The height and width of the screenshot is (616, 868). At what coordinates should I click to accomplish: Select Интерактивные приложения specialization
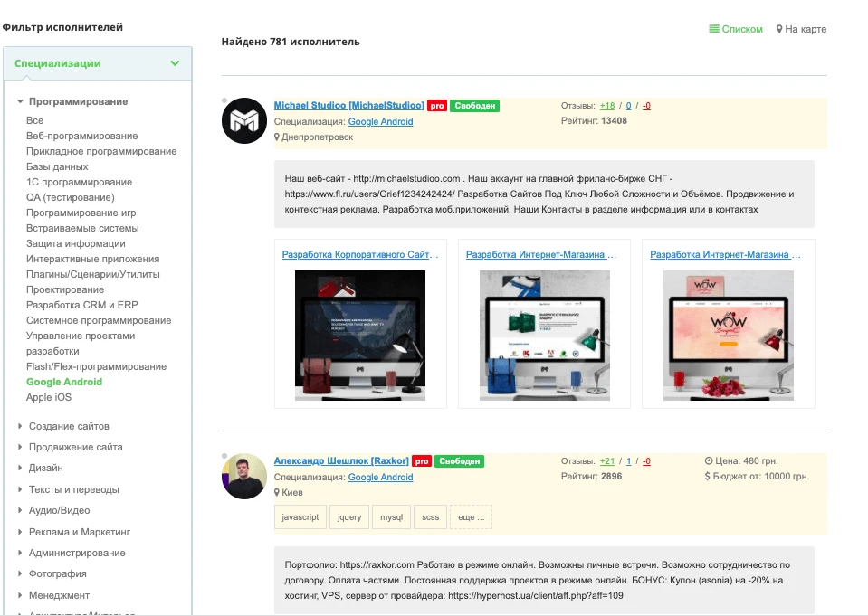(92, 259)
